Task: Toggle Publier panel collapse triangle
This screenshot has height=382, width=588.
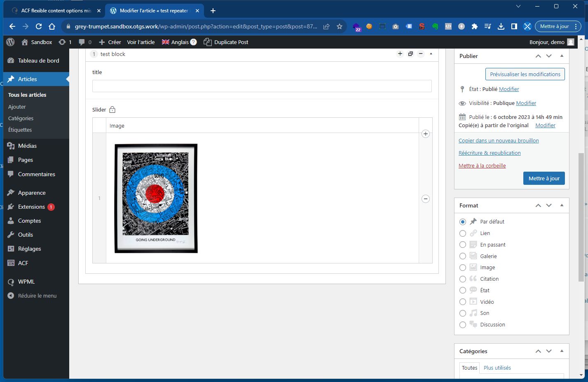Action: 562,56
